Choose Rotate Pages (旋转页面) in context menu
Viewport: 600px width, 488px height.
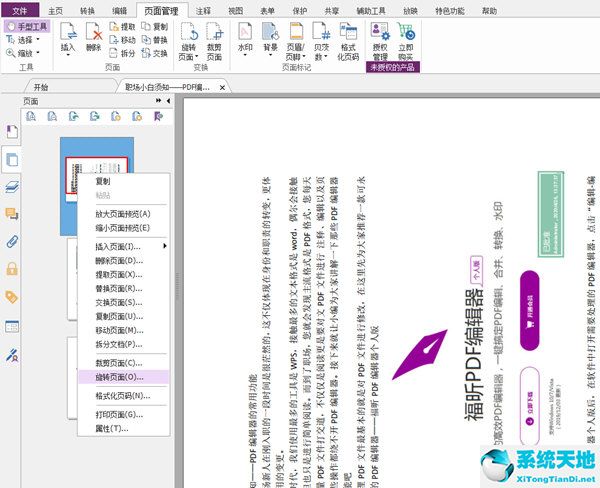tap(124, 377)
